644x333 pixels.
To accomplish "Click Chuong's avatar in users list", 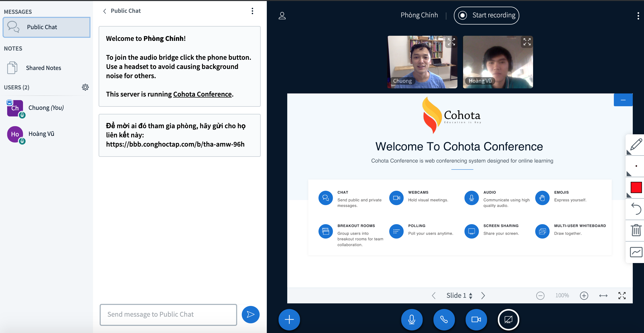I will tap(15, 108).
